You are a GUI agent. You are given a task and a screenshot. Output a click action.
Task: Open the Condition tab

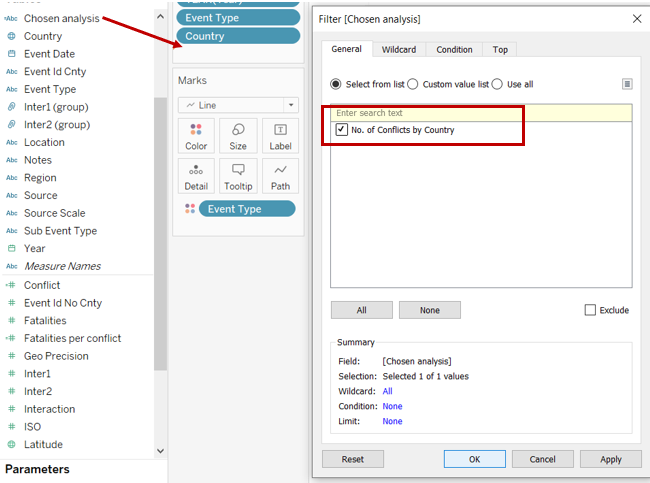[x=454, y=49]
